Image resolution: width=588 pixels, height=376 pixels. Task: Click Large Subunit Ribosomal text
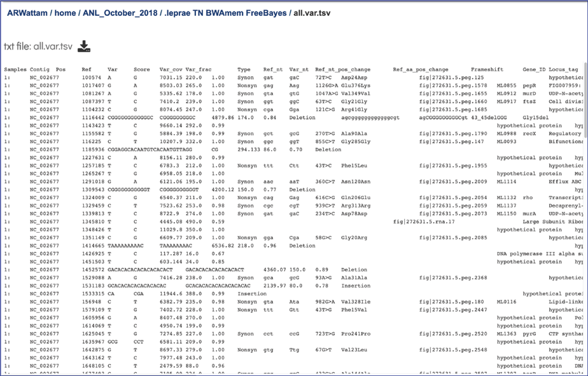553,221
